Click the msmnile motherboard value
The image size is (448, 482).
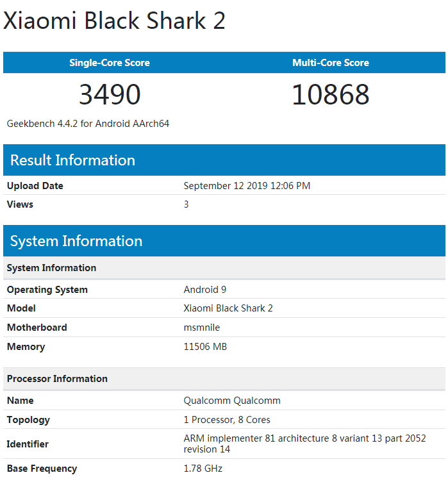(x=202, y=328)
